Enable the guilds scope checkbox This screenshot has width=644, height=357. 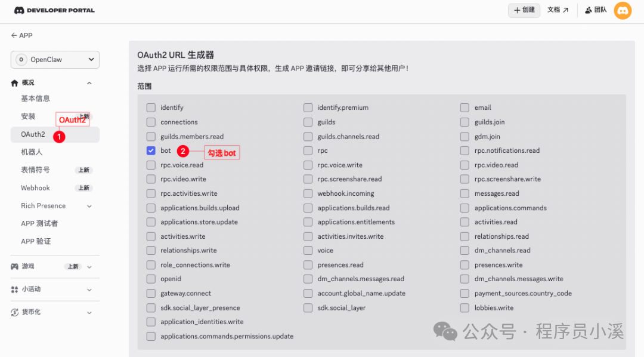coord(308,122)
